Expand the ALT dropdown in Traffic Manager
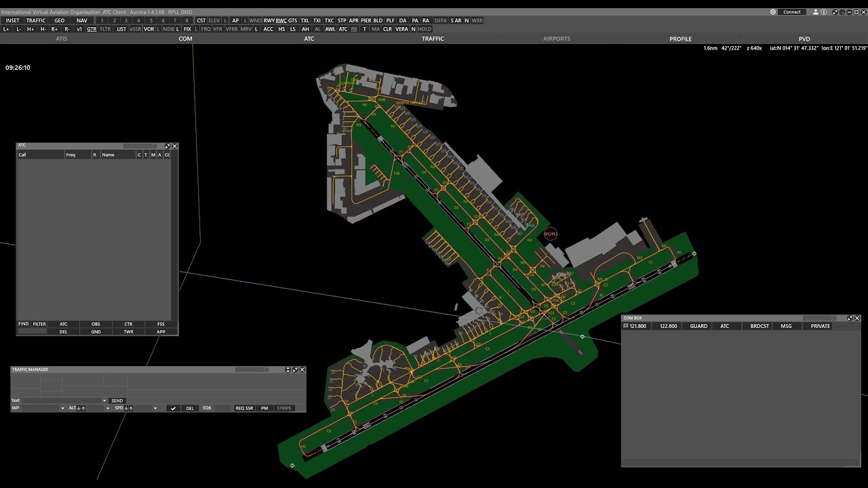The width and height of the screenshot is (868, 488). point(108,409)
